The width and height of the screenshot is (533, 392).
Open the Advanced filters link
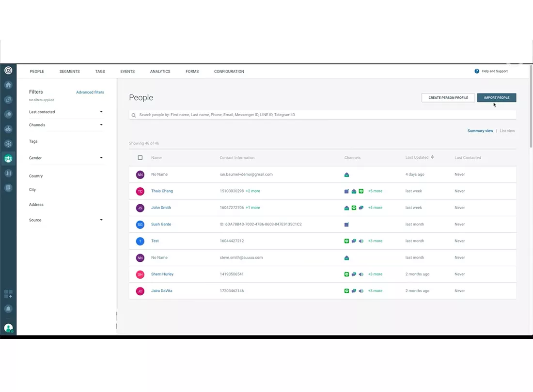tap(90, 92)
